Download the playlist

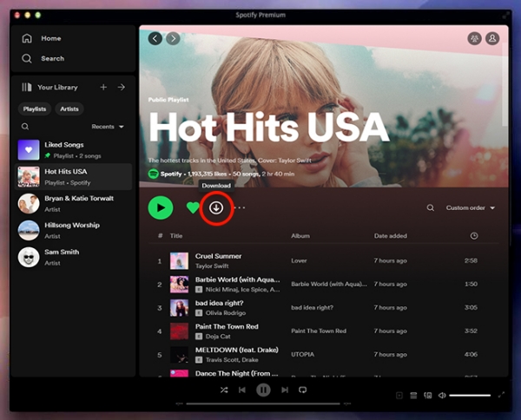[x=216, y=208]
